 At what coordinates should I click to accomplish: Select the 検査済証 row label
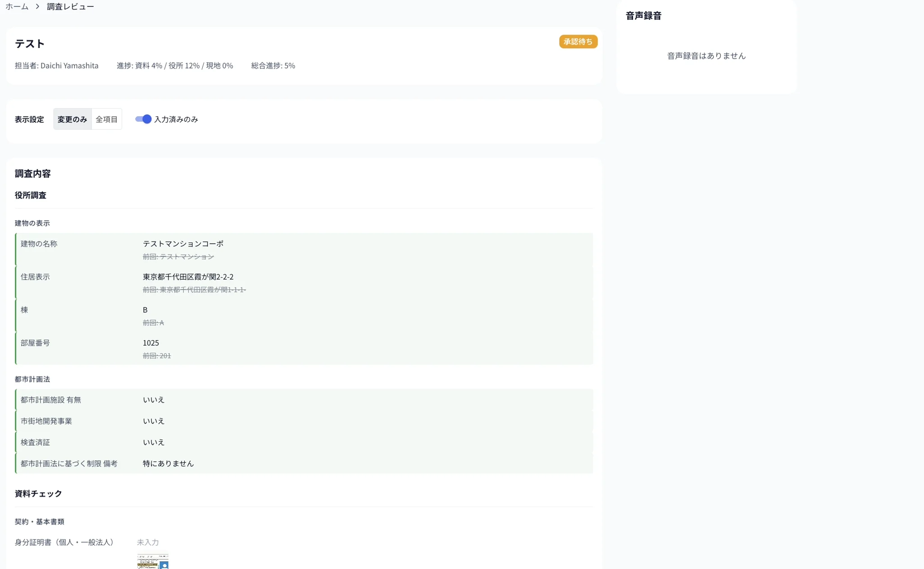click(35, 442)
